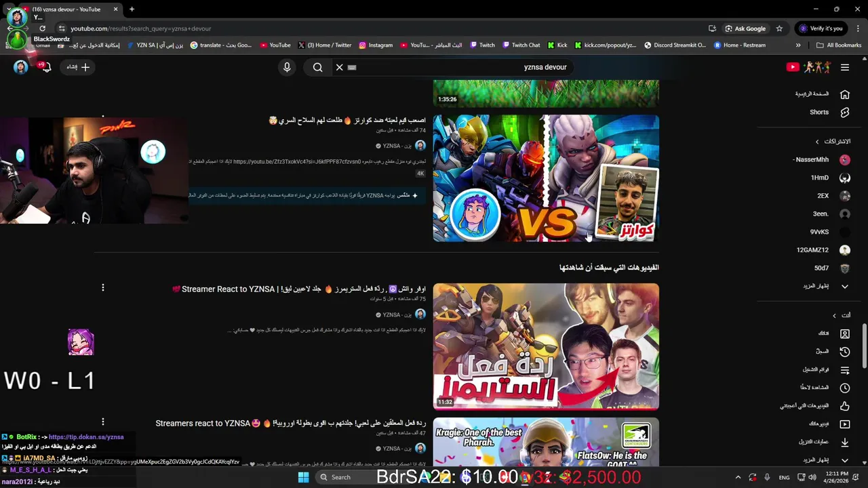Open the 9VvKS subscription channel
The image size is (868, 488).
(831, 232)
